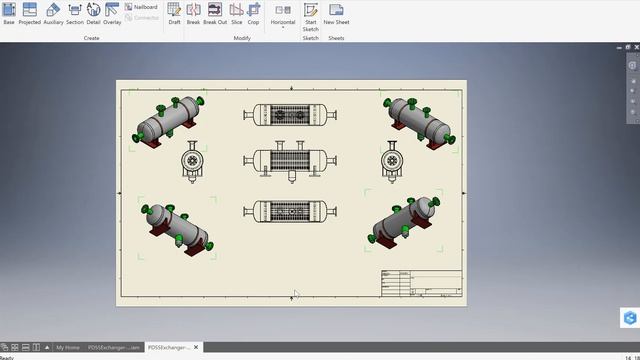Screen dimensions: 640x360
Task: Select the bottom center orthographic view
Action: pyautogui.click(x=290, y=211)
